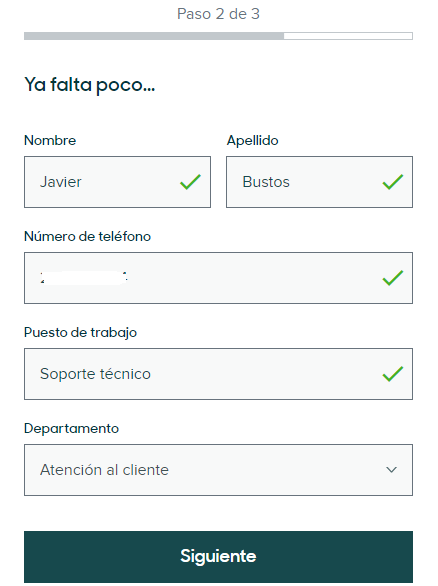Click the Siguiente button
The width and height of the screenshot is (438, 586).
coord(218,556)
